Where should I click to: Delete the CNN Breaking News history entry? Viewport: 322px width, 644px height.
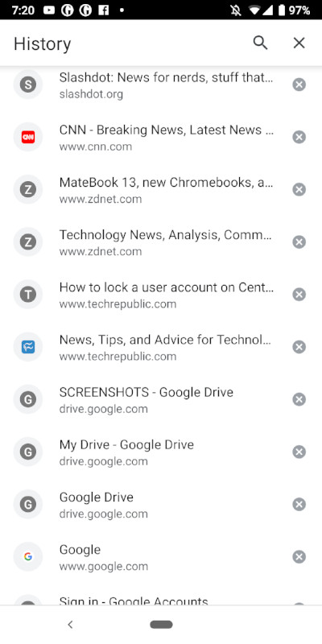(x=299, y=137)
